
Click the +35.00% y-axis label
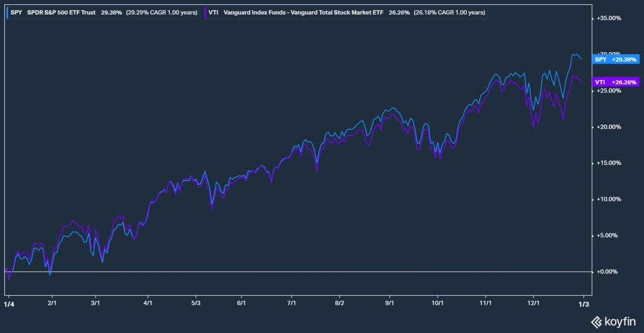610,18
